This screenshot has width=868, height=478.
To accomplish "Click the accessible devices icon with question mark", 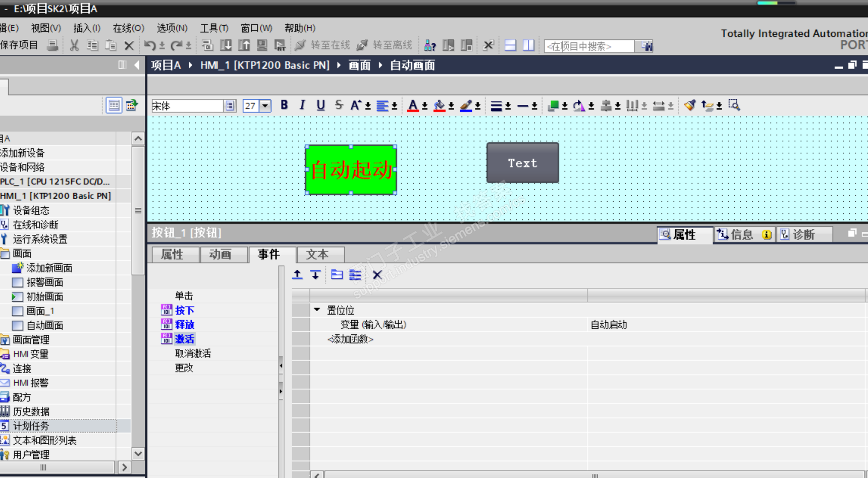I will (430, 45).
